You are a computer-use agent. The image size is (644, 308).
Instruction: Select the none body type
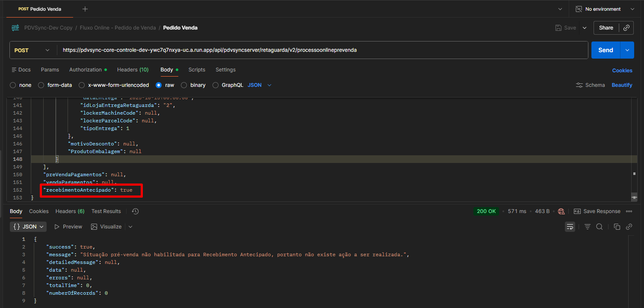coord(13,85)
